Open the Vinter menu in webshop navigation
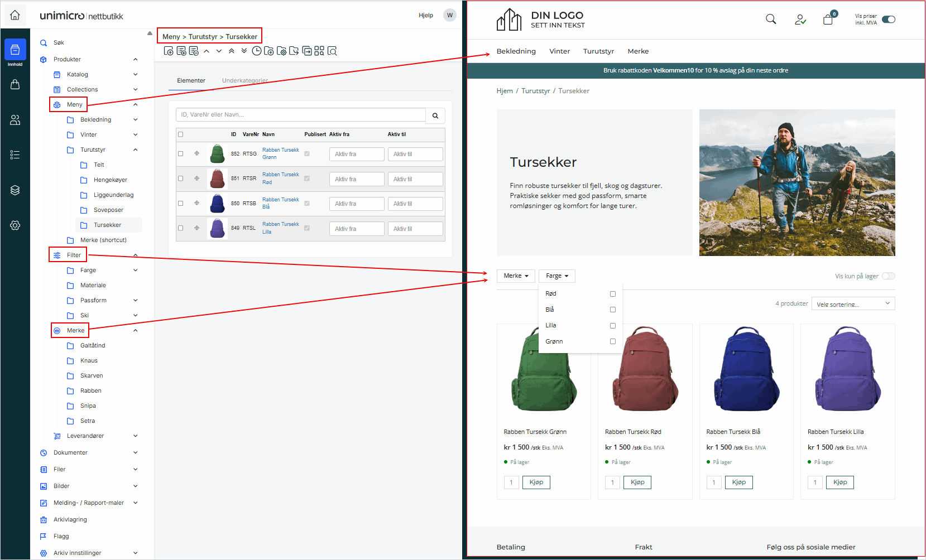926x560 pixels. (x=559, y=51)
